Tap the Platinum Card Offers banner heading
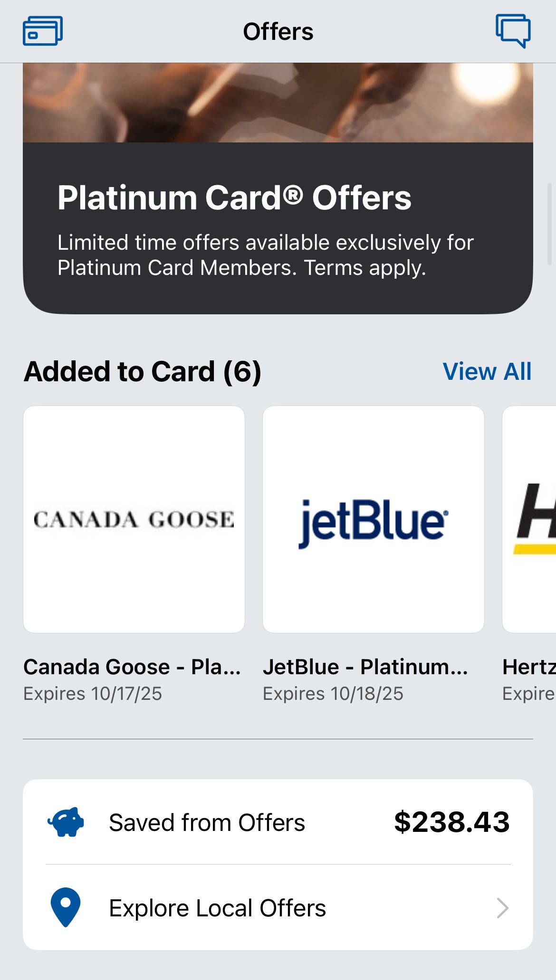 [234, 198]
